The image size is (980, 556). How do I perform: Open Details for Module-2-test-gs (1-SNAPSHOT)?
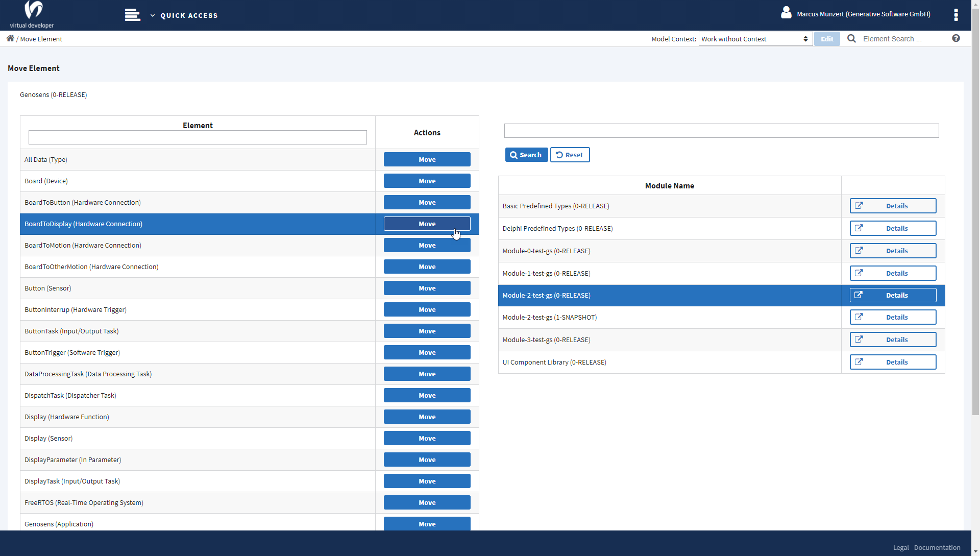click(x=893, y=317)
